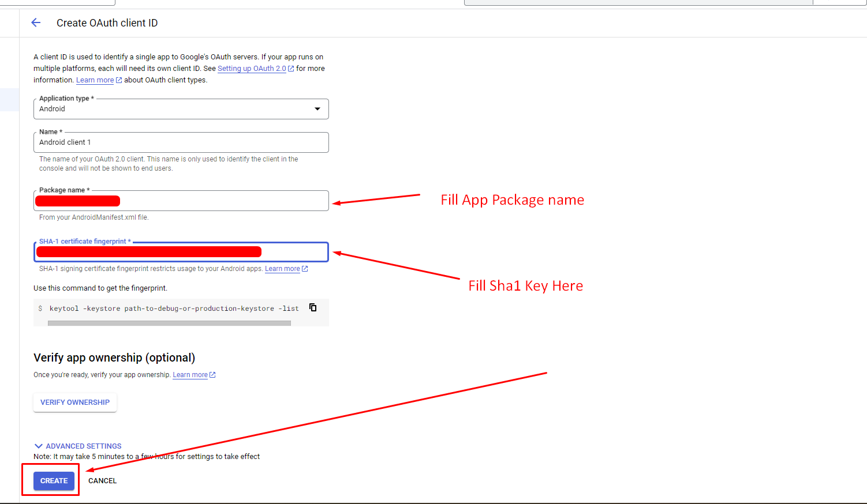Open Learn more about verifying app ownership
The width and height of the screenshot is (867, 504).
(190, 375)
